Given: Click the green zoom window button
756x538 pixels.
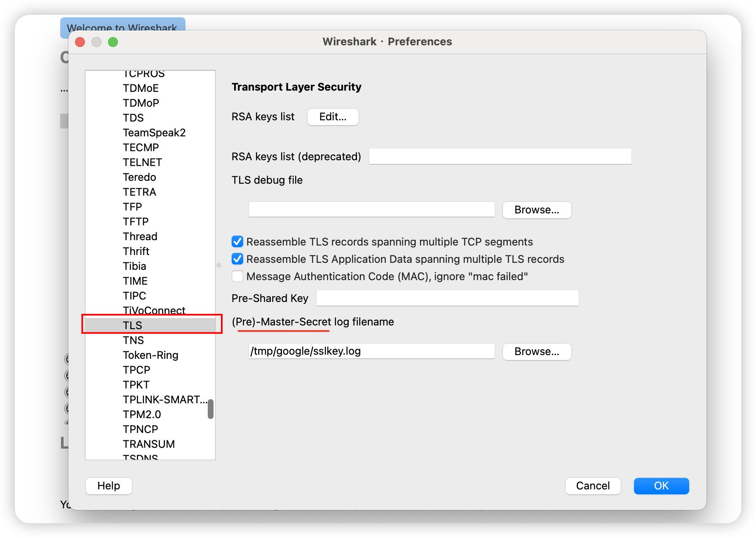Looking at the screenshot, I should (113, 42).
